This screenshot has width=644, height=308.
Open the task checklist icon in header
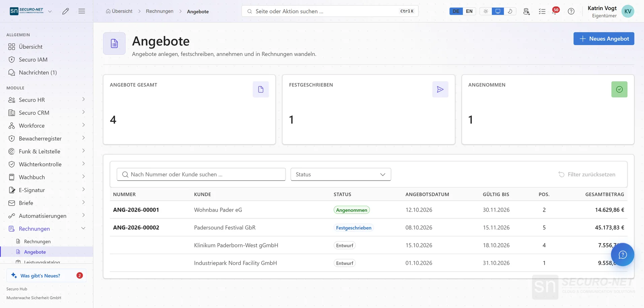[542, 11]
